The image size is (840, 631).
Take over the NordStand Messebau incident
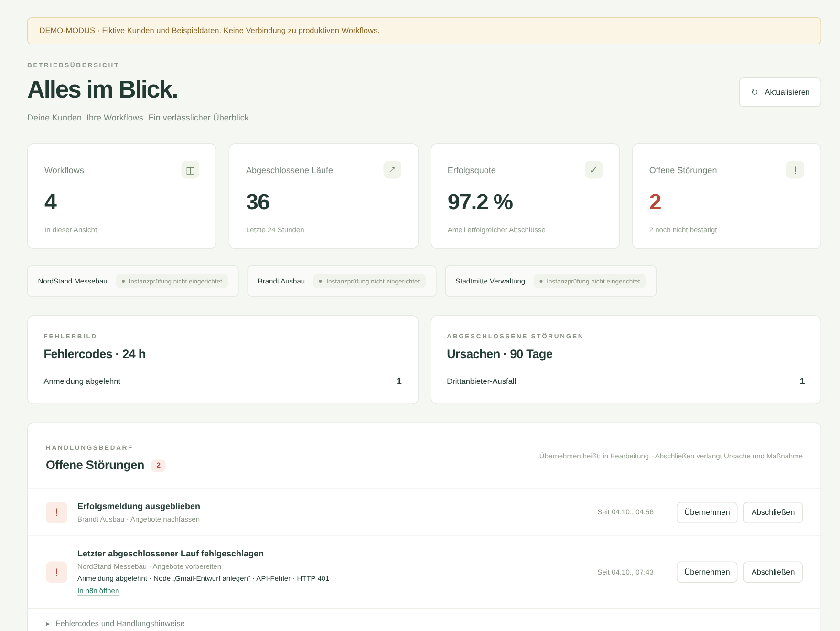pyautogui.click(x=707, y=572)
